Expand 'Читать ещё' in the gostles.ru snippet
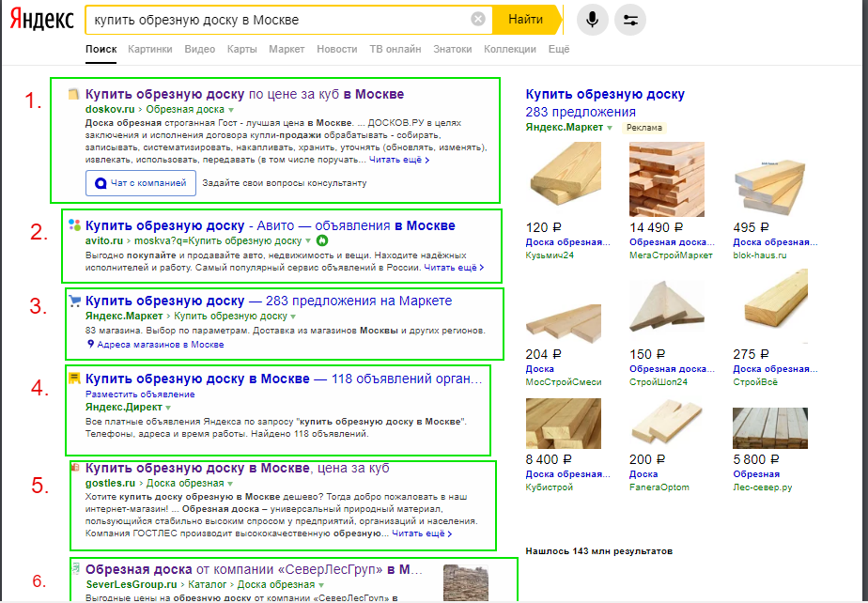This screenshot has width=868, height=603. point(422,533)
